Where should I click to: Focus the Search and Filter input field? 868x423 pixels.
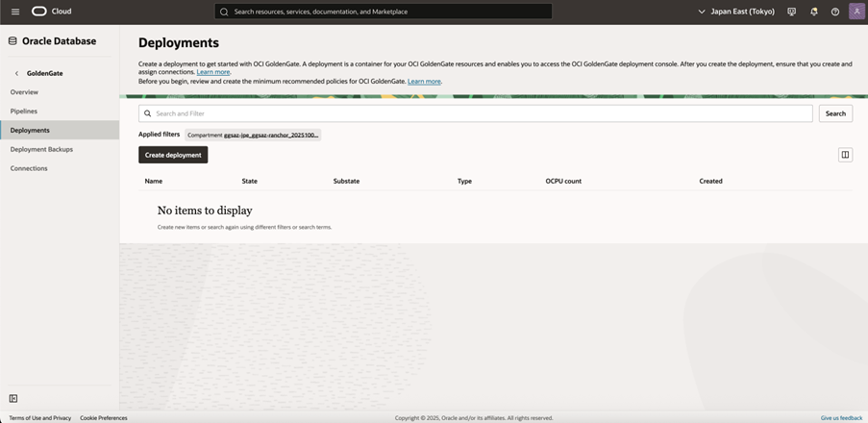pos(476,113)
